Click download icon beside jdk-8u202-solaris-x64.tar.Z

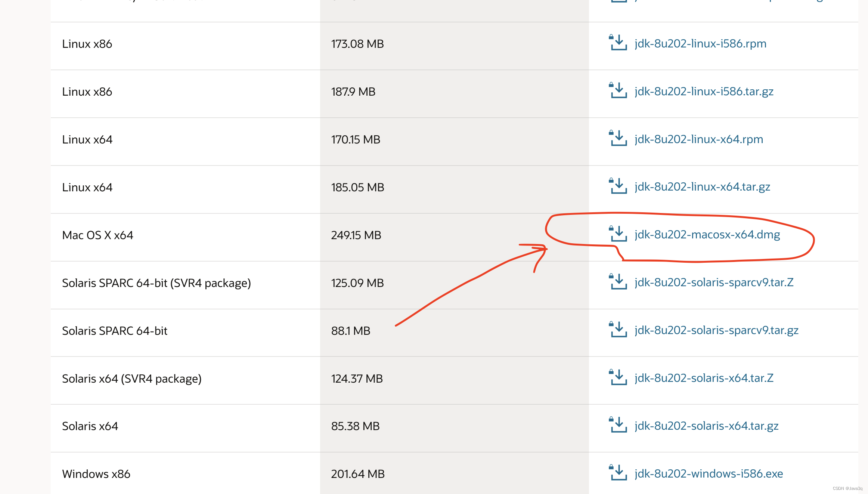tap(618, 378)
